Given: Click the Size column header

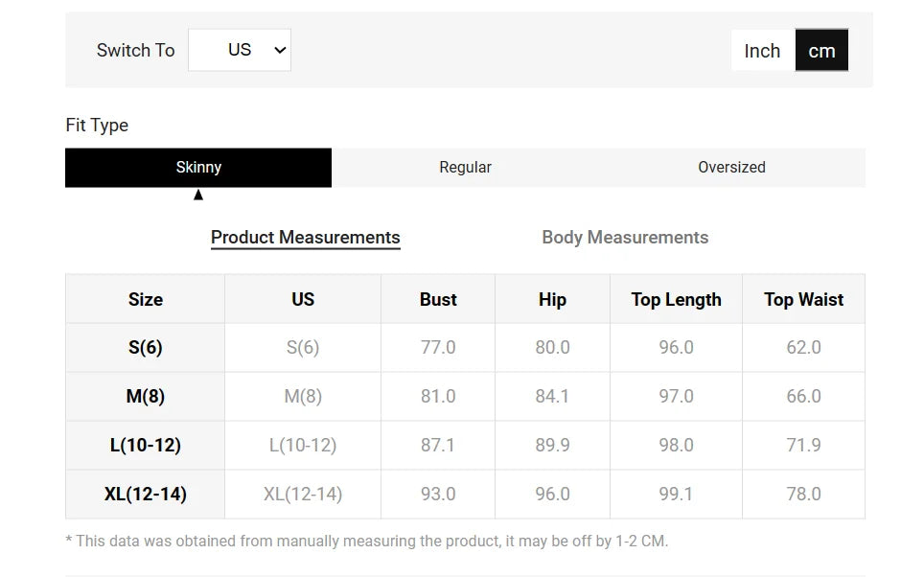Looking at the screenshot, I should [x=146, y=299].
